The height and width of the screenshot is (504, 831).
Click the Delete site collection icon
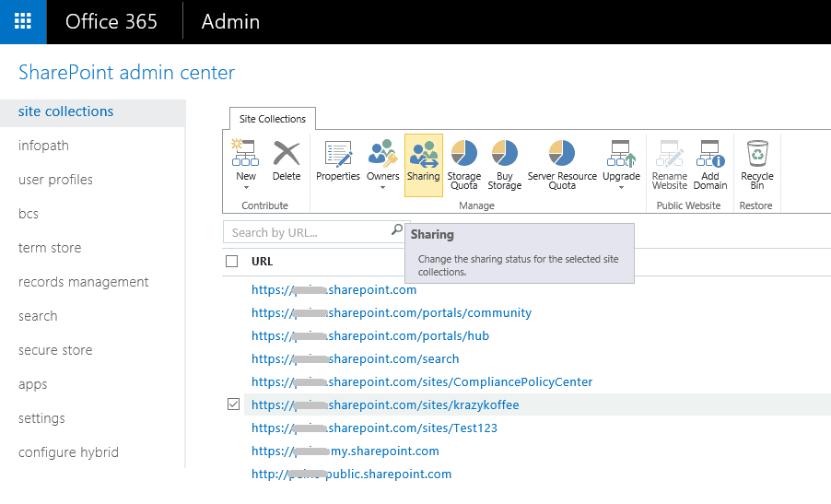(287, 153)
